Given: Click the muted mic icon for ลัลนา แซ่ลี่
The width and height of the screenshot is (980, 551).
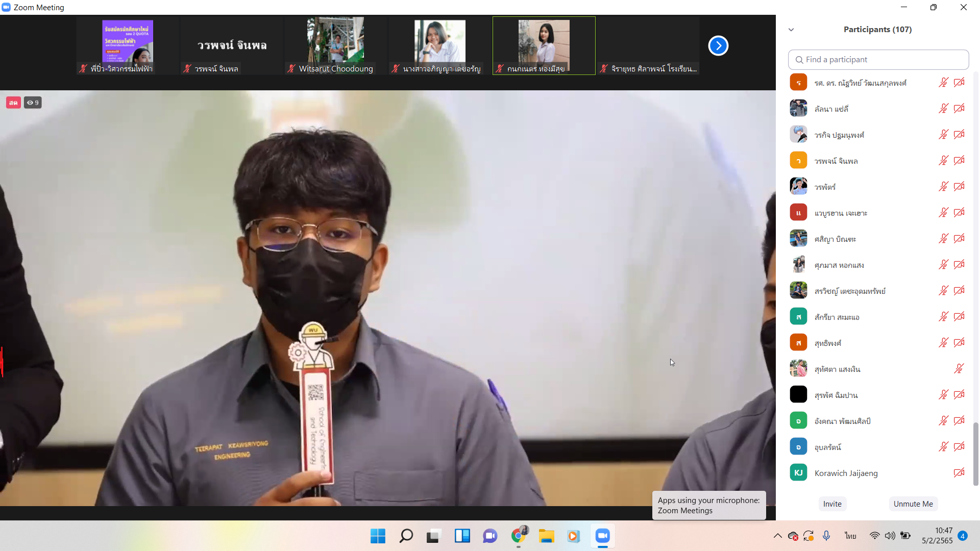Looking at the screenshot, I should coord(943,109).
